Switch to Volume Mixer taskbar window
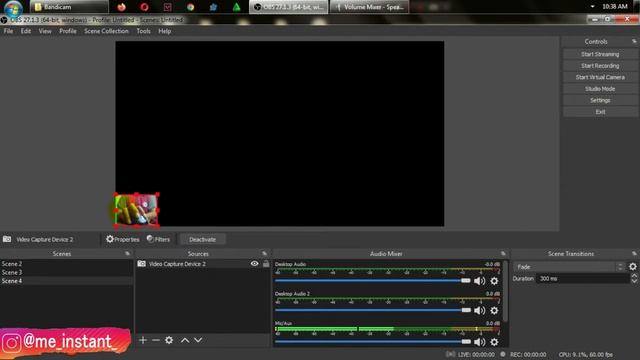This screenshot has height=360, width=640. pyautogui.click(x=369, y=7)
